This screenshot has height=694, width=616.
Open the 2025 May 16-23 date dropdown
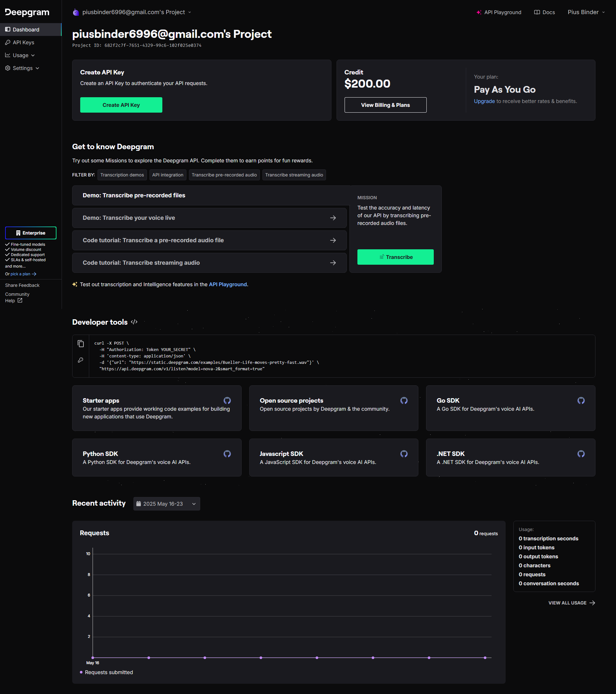coord(167,504)
